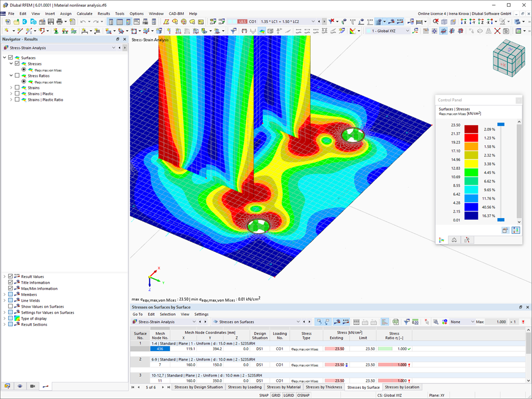Click the 3D navigation cube in the top corner
This screenshot has height=399, width=532.
pos(509,59)
